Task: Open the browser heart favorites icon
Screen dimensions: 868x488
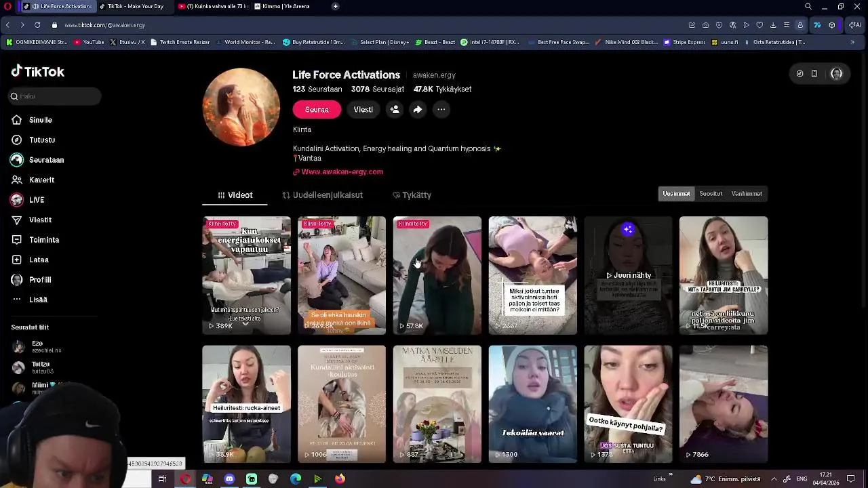Action: [759, 25]
